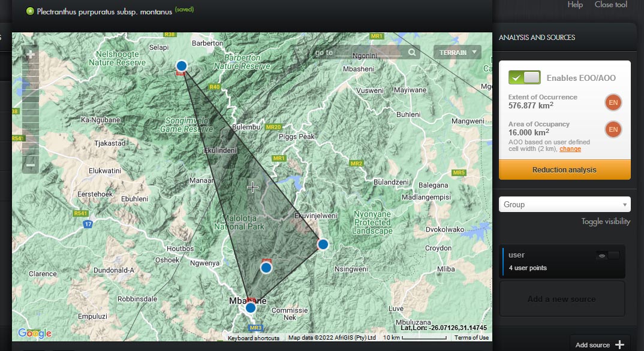Image resolution: width=644 pixels, height=351 pixels.
Task: Toggle visibility of the user source
Action: tap(607, 256)
